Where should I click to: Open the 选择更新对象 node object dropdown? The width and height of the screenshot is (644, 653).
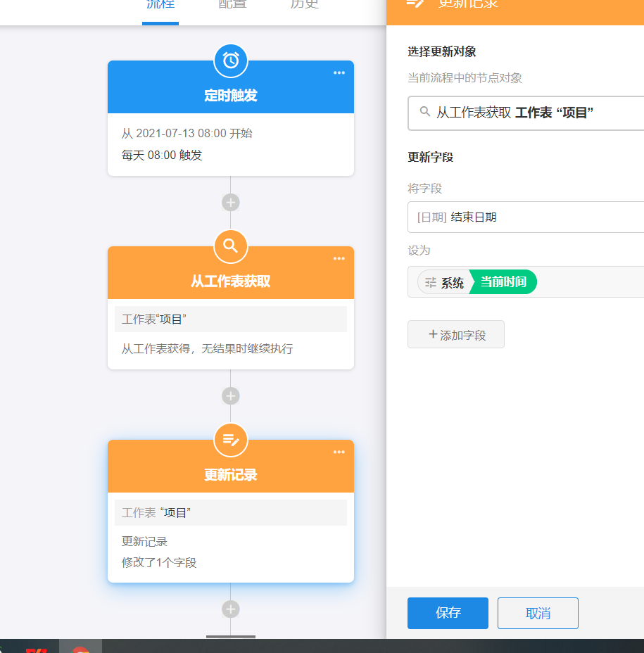coord(525,113)
